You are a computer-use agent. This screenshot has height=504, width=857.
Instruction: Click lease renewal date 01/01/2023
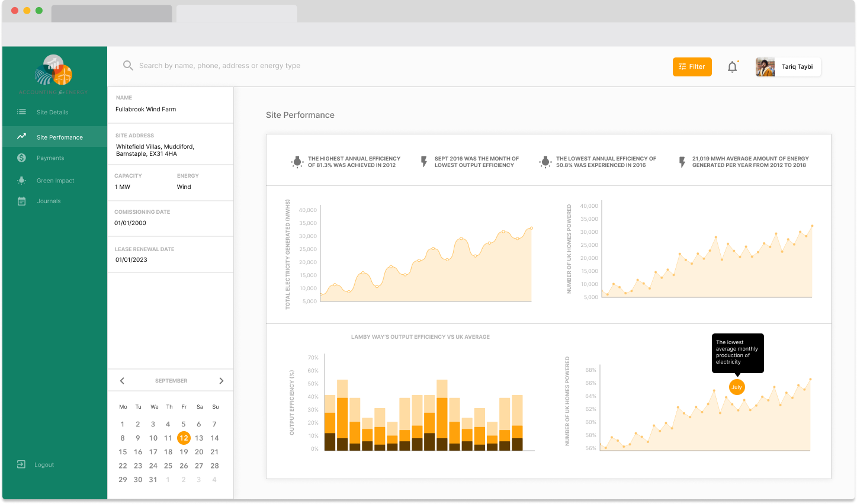click(131, 260)
